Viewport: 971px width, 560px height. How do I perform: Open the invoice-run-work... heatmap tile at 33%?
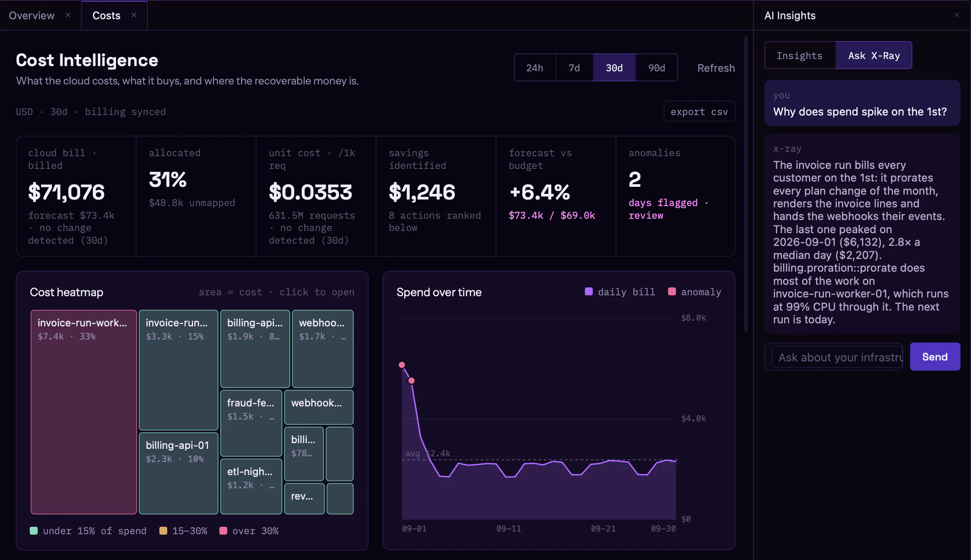(x=84, y=412)
